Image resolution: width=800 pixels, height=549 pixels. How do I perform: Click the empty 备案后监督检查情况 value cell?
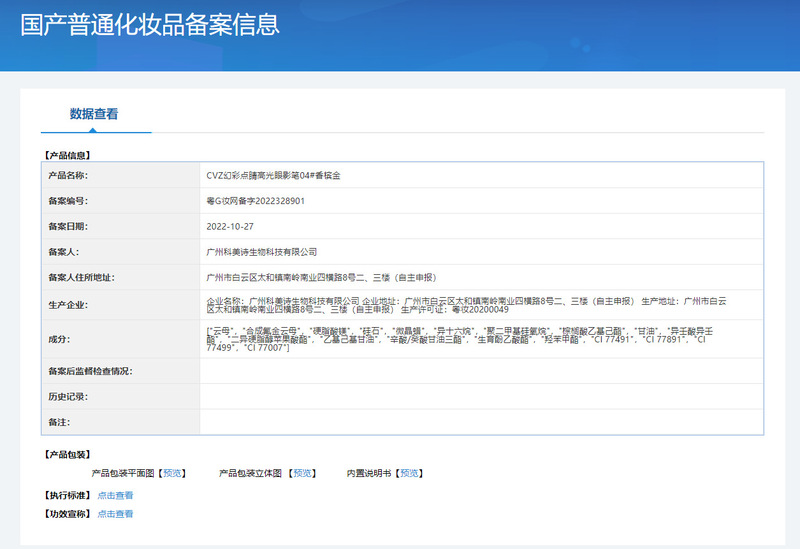point(480,371)
